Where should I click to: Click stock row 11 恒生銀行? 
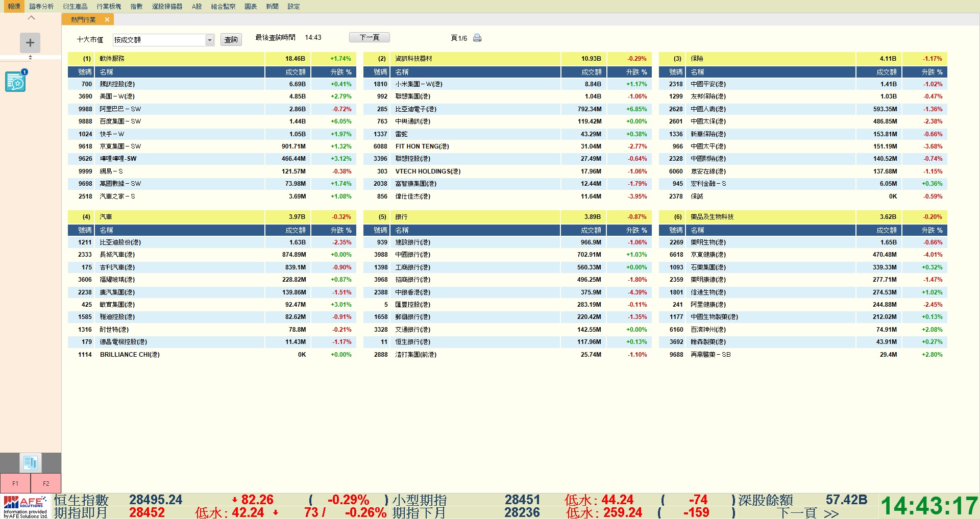click(x=507, y=342)
